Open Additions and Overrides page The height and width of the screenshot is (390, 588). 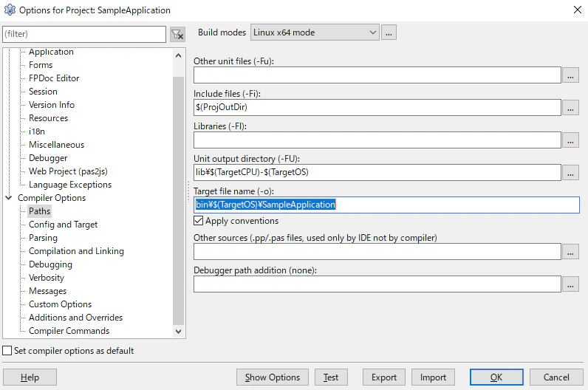(76, 318)
